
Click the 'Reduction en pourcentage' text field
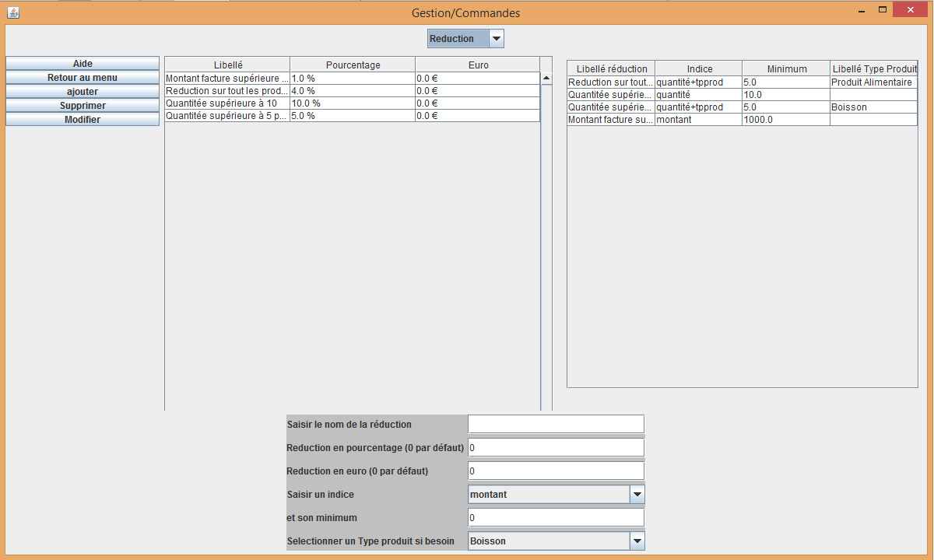point(556,448)
